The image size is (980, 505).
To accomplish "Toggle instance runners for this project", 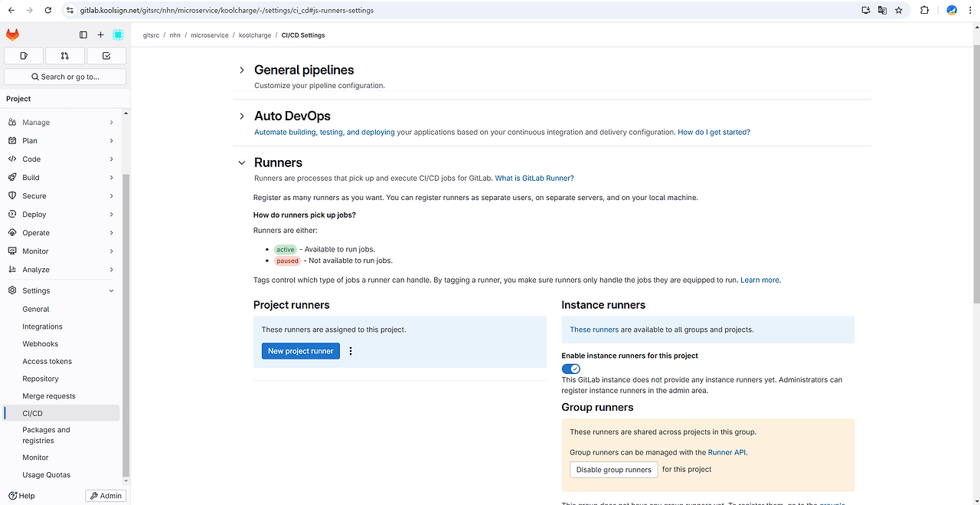I will tap(571, 369).
